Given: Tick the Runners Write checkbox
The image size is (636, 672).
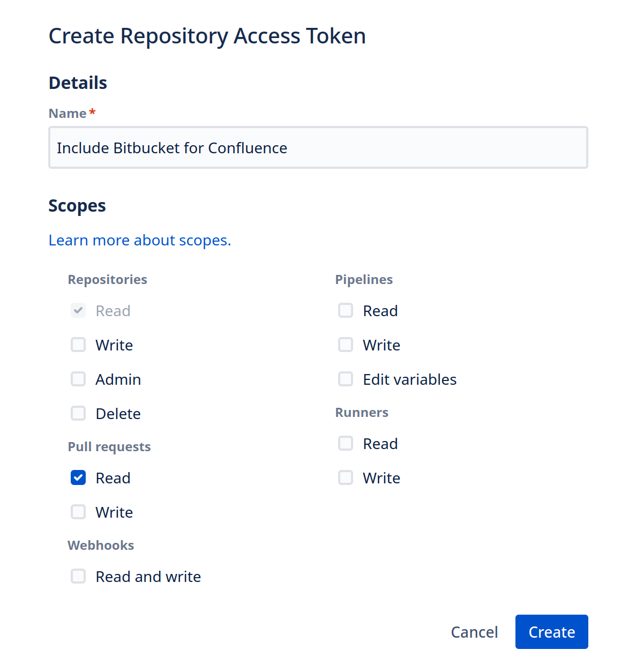Looking at the screenshot, I should coord(346,477).
